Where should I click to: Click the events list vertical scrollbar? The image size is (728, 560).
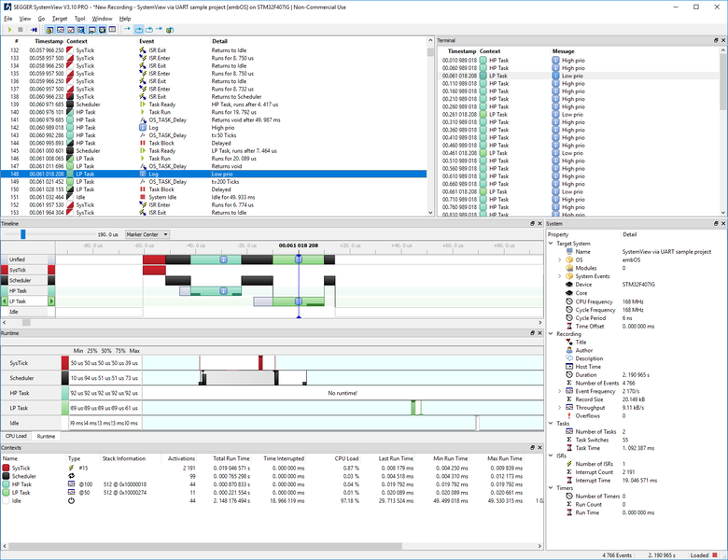point(430,126)
